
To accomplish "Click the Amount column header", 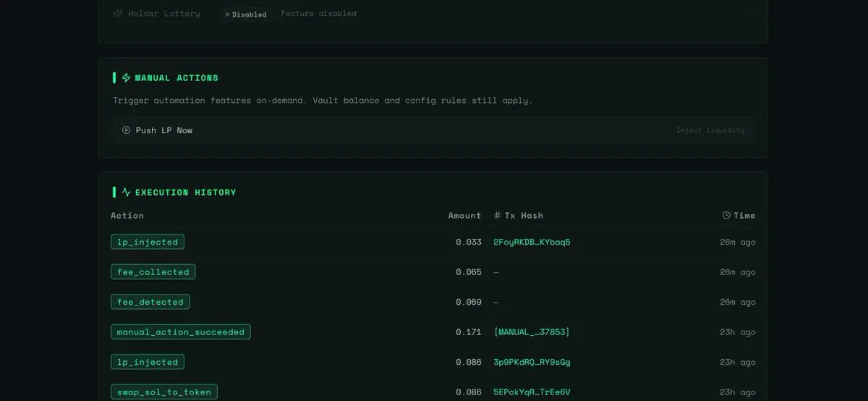I will coord(464,216).
